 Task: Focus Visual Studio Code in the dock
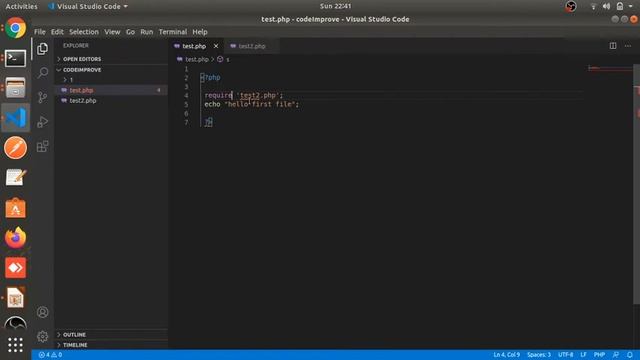click(x=16, y=118)
